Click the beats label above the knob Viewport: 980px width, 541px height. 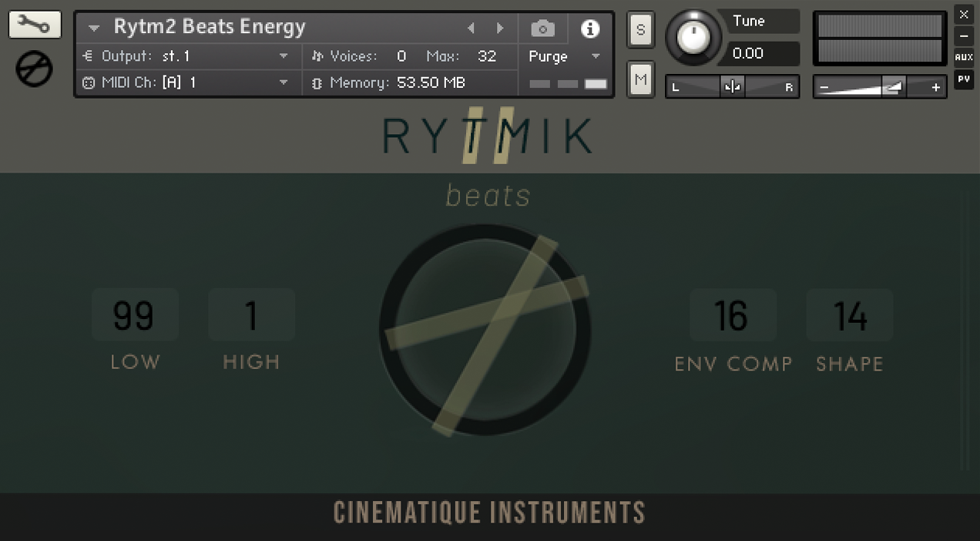pos(488,197)
